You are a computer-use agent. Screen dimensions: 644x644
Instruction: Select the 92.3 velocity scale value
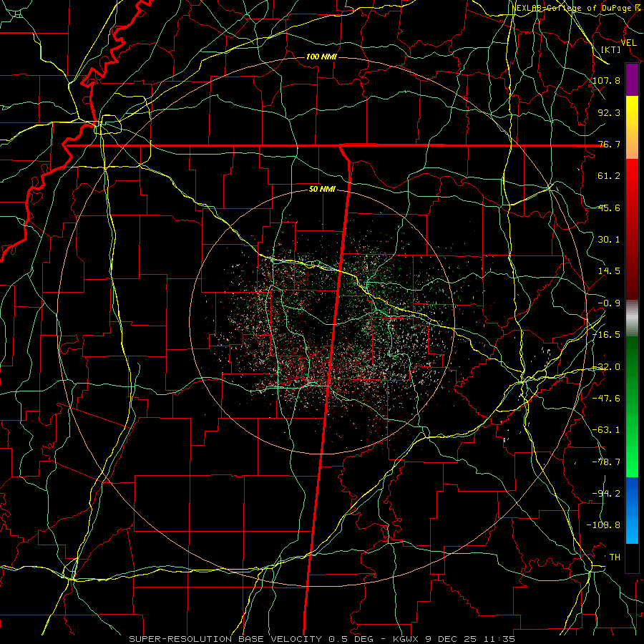point(609,112)
